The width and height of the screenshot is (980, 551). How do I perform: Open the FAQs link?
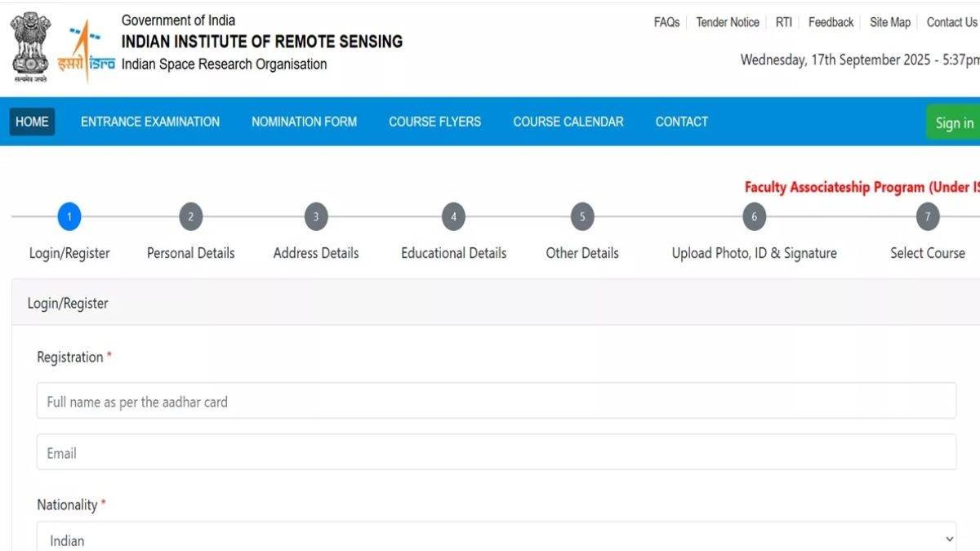pyautogui.click(x=666, y=22)
